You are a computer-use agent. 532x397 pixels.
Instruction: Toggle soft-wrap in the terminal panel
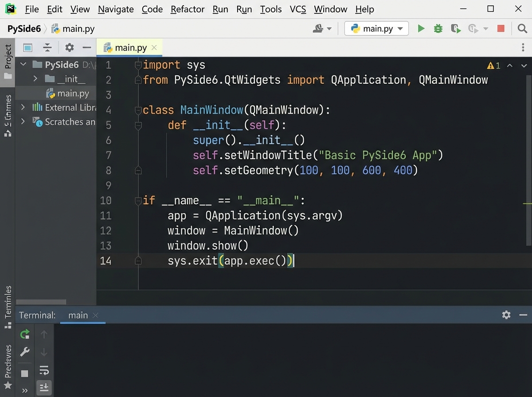click(44, 370)
